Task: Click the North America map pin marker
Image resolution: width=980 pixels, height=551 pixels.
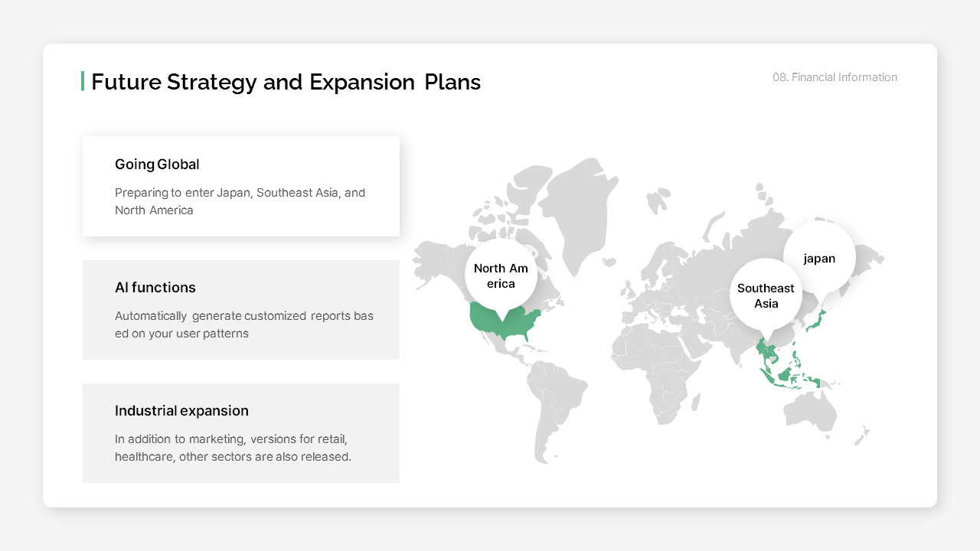Action: [x=501, y=275]
